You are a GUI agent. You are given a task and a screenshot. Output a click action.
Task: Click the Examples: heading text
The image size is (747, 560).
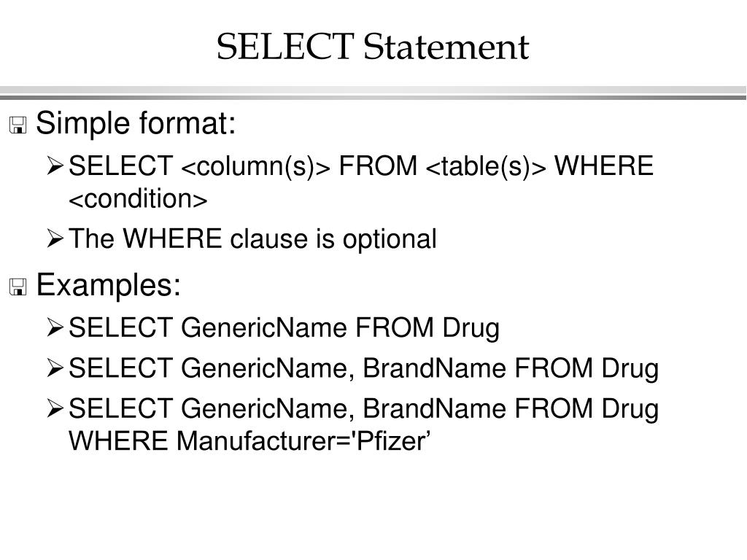[109, 285]
